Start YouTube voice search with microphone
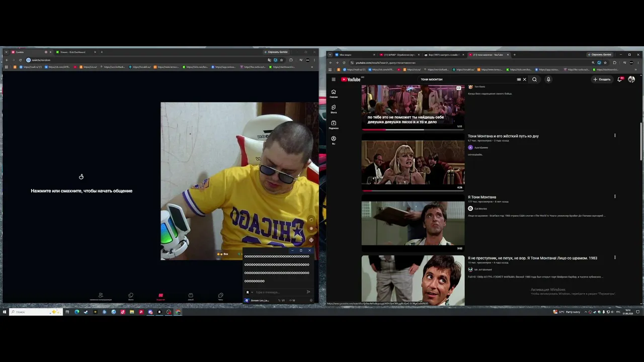The width and height of the screenshot is (644, 362). point(548,79)
